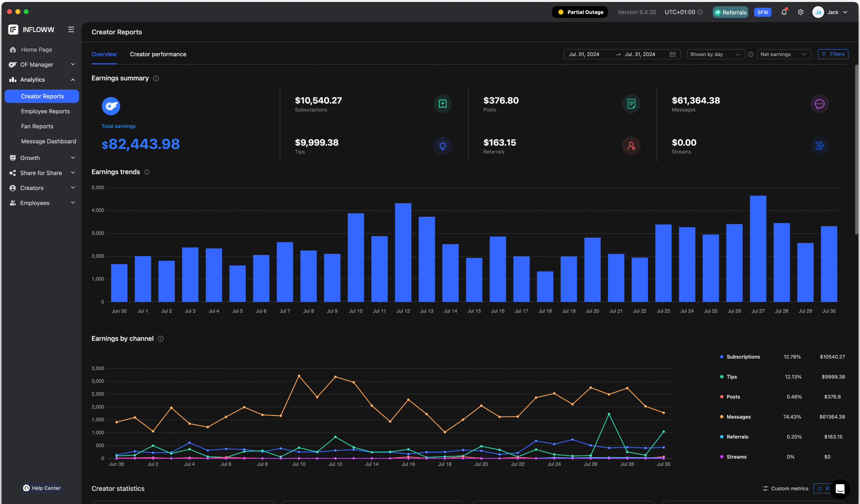
Task: Toggle the Tips series in the channel legend
Action: point(731,377)
